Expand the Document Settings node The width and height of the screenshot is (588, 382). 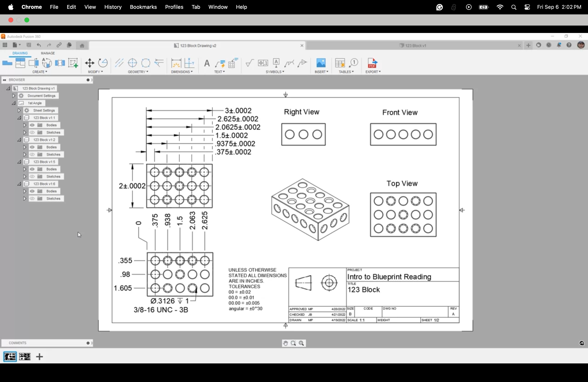14,96
